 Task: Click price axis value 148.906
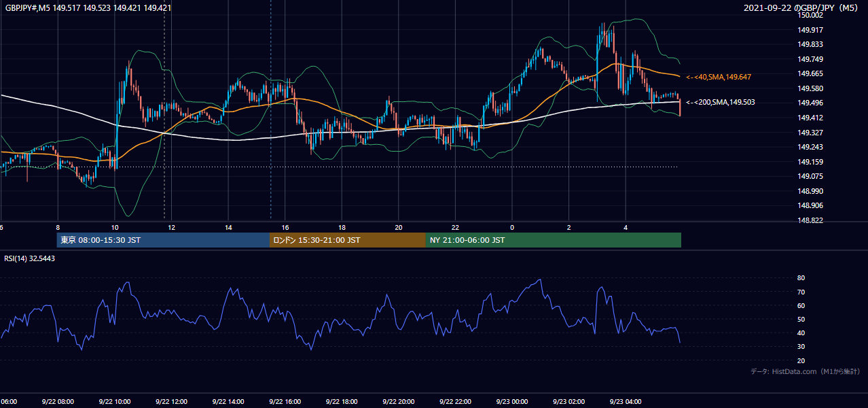pos(811,205)
